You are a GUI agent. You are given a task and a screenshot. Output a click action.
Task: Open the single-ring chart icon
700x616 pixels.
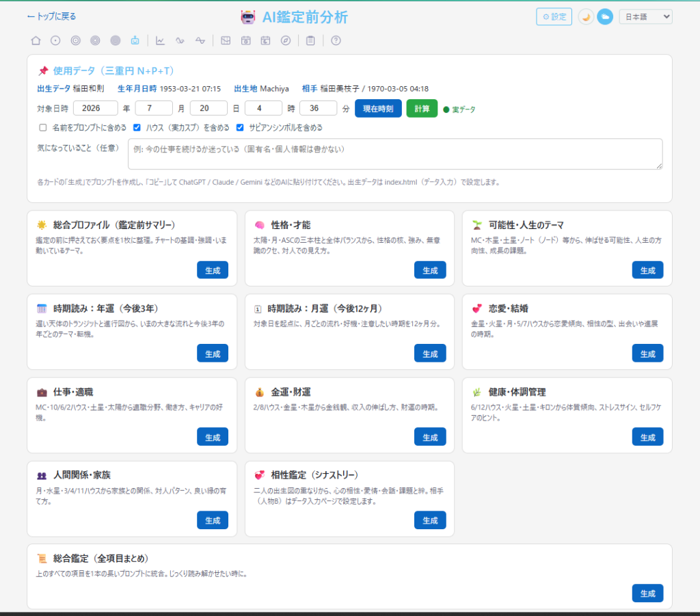click(x=55, y=40)
